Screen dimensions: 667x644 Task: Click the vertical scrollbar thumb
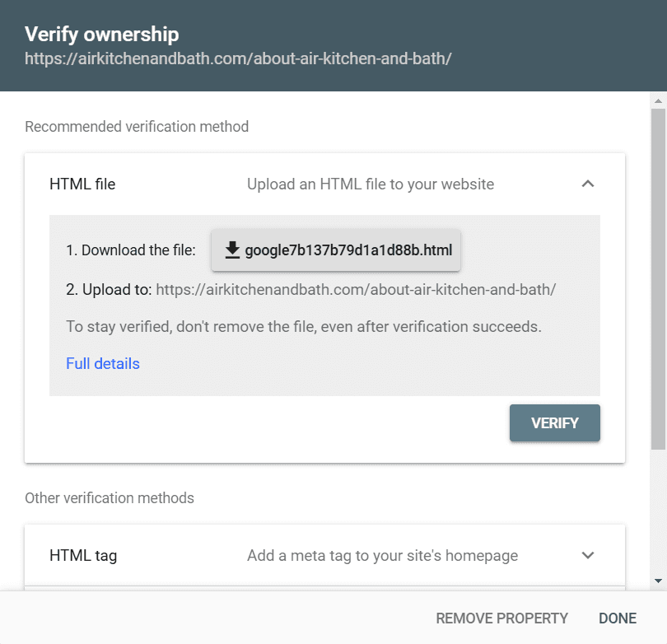click(x=658, y=280)
